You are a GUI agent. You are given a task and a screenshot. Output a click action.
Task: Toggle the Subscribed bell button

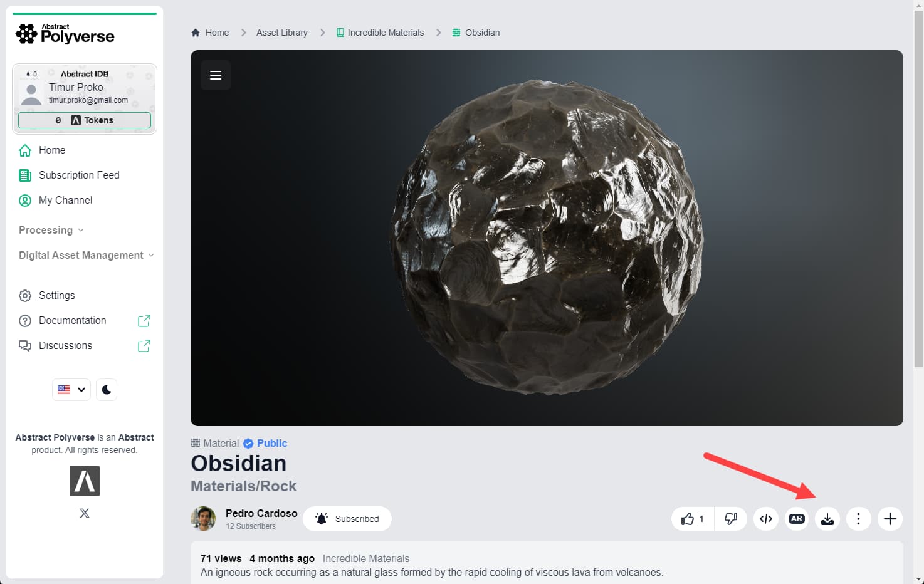pos(347,519)
